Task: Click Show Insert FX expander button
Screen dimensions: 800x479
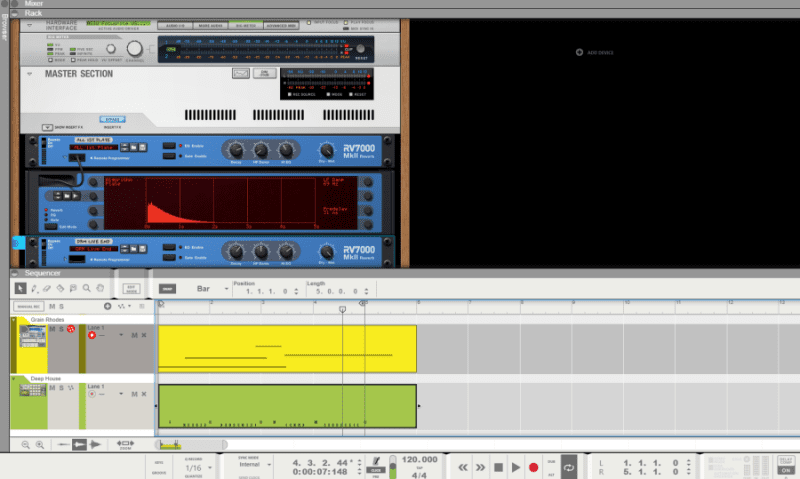Action: pos(47,127)
